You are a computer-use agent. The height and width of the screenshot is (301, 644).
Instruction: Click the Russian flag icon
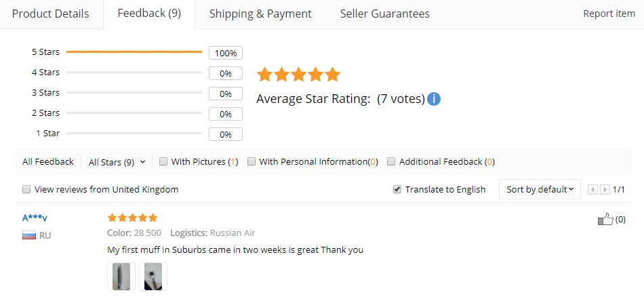click(29, 236)
